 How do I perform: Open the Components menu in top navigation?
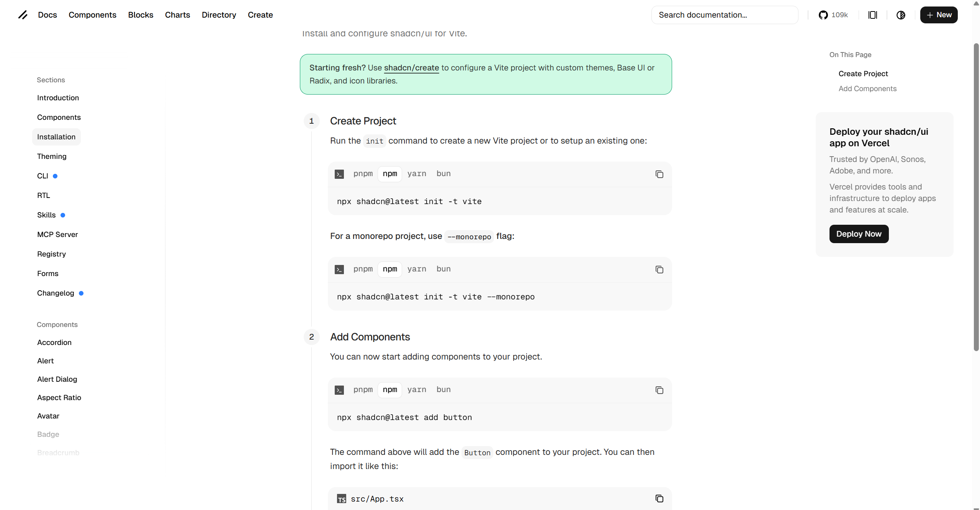[92, 15]
